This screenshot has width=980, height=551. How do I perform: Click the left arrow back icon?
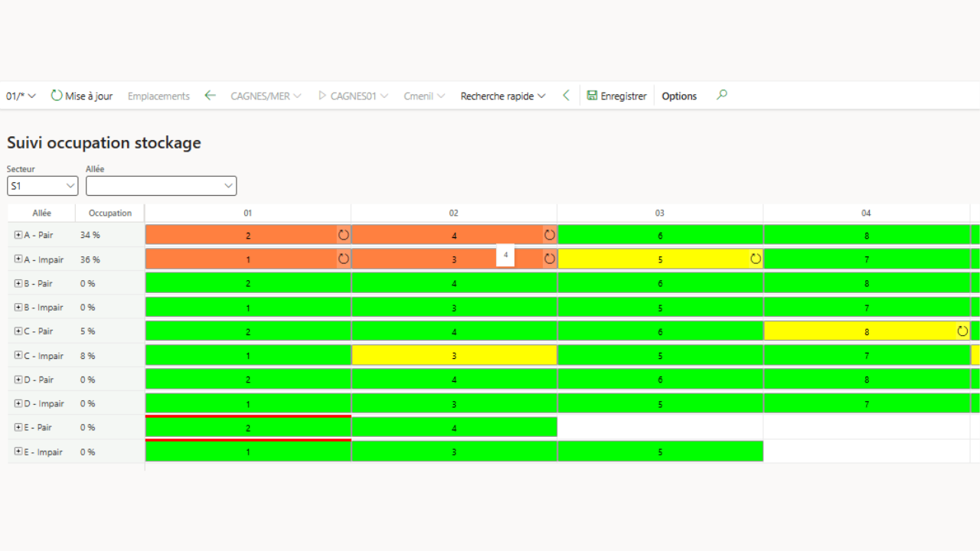pos(210,96)
